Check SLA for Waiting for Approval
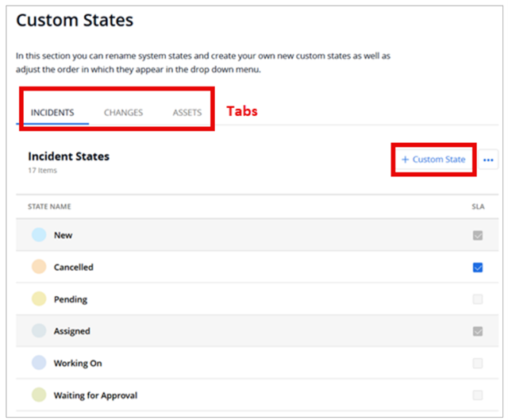This screenshot has width=508, height=420. 478,395
